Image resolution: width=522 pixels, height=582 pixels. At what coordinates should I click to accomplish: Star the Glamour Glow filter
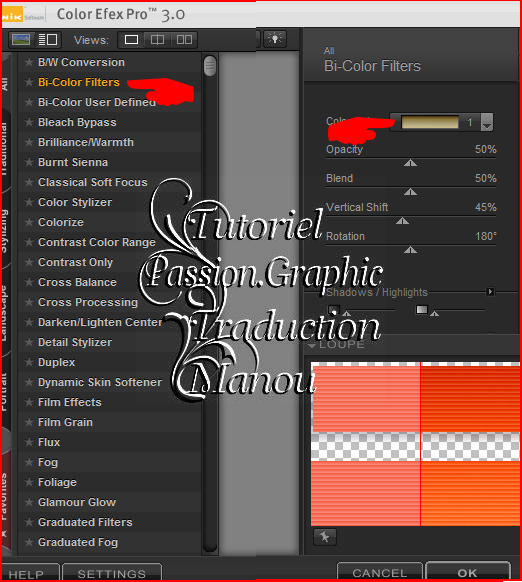pyautogui.click(x=29, y=502)
